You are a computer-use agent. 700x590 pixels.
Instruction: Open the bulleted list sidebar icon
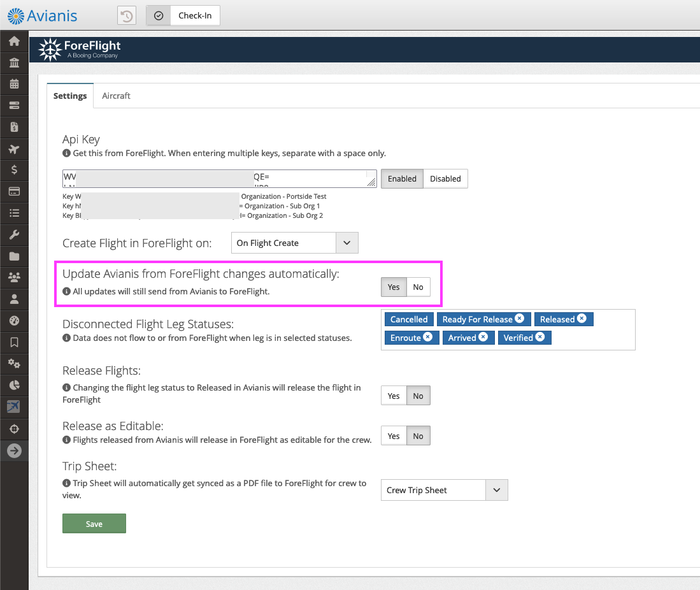tap(14, 213)
